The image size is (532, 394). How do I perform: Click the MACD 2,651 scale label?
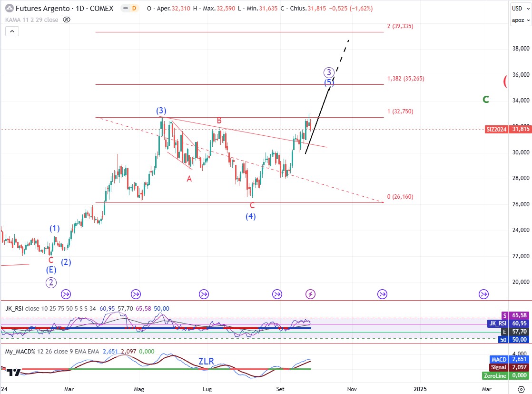click(510, 359)
